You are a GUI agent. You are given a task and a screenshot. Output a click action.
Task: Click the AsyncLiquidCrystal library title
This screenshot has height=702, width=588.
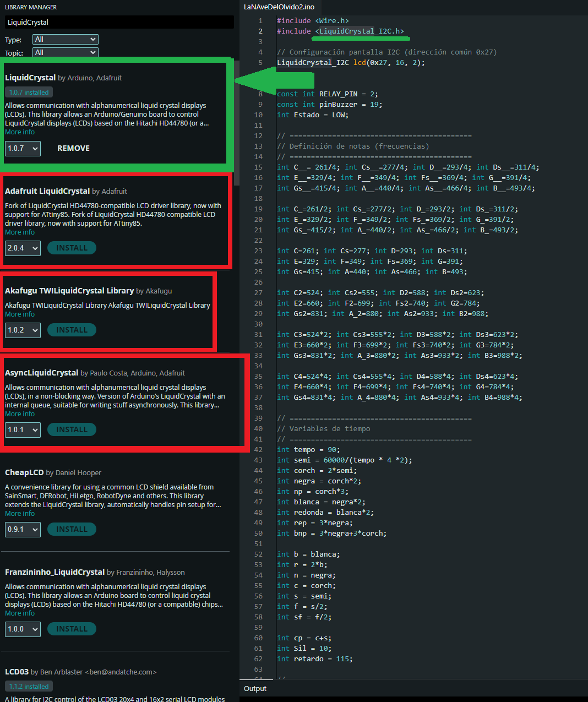[42, 373]
